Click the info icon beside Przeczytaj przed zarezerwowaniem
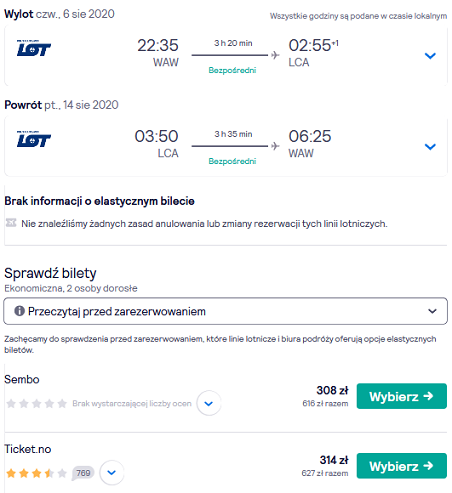The width and height of the screenshot is (452, 493). tap(19, 311)
